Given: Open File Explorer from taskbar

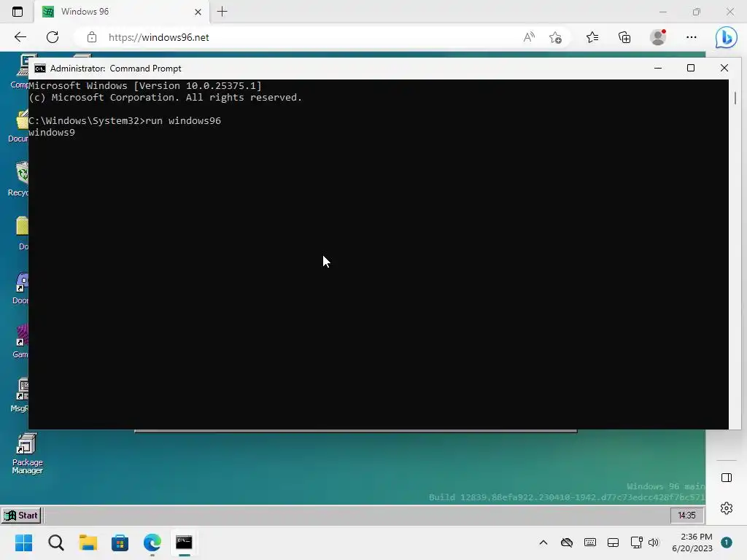Looking at the screenshot, I should 88,542.
